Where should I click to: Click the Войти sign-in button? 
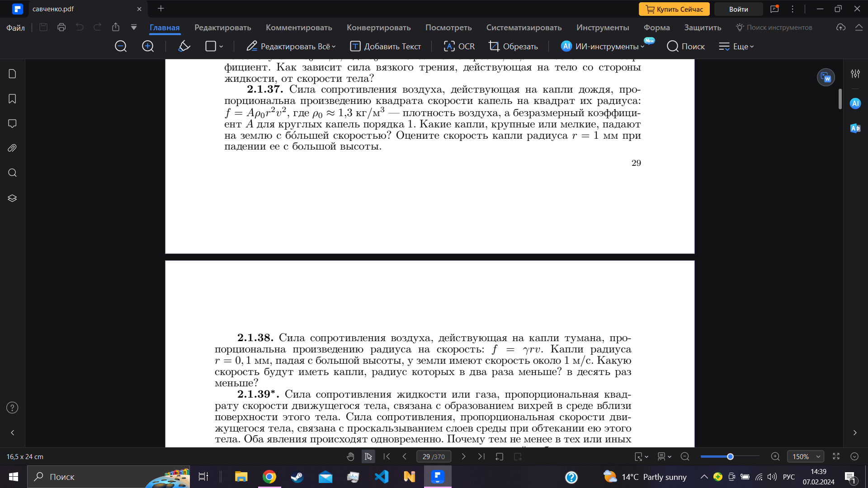pos(738,9)
